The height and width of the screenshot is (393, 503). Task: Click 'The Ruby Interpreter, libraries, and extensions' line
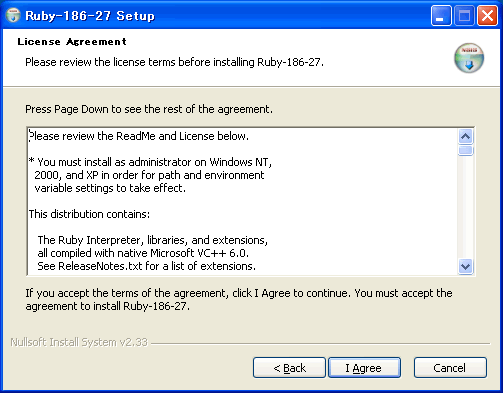coord(153,240)
